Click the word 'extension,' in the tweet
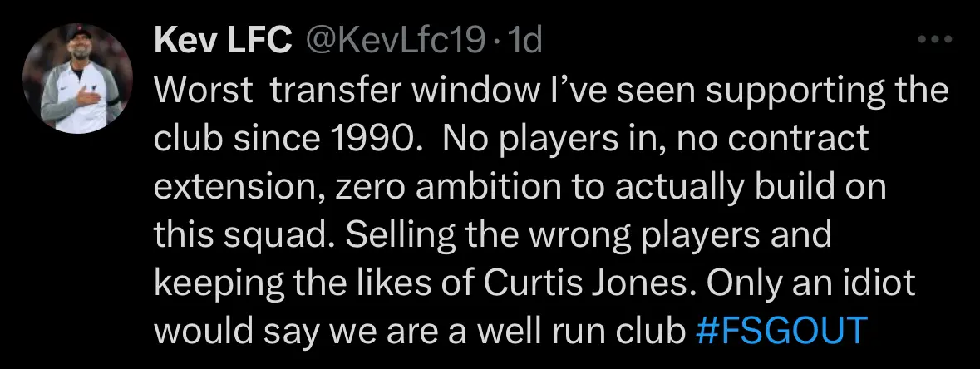Image resolution: width=980 pixels, height=369 pixels. [239, 186]
